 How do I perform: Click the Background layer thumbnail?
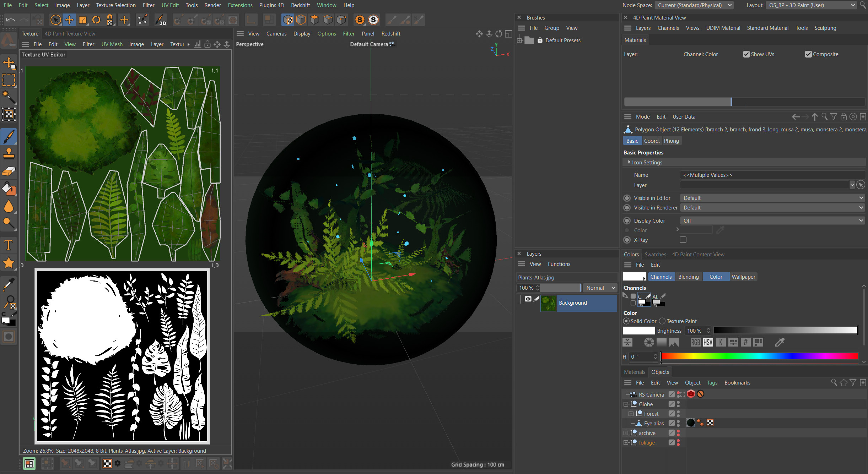click(548, 303)
